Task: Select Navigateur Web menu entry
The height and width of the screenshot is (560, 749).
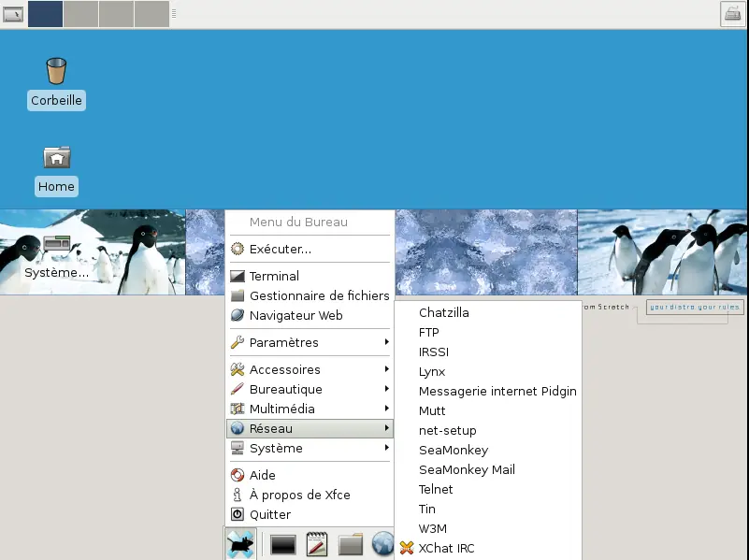Action: point(310,315)
